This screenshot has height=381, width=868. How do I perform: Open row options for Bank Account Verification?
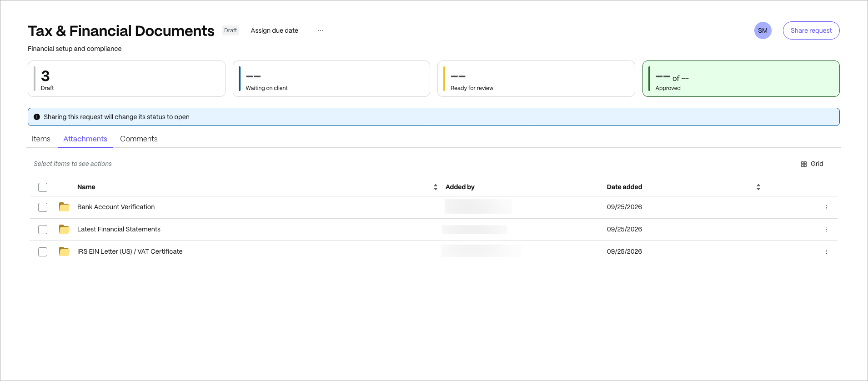click(x=826, y=207)
